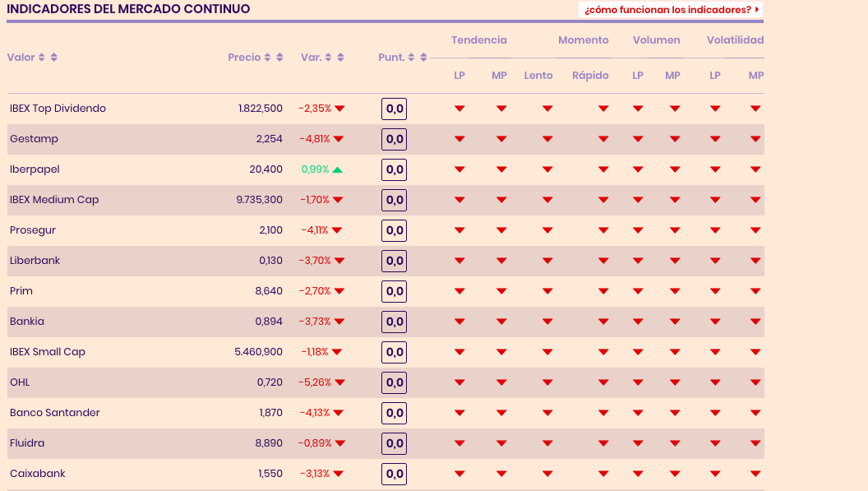Open the Banco Santander stock entry
The width and height of the screenshot is (868, 491).
click(x=55, y=413)
